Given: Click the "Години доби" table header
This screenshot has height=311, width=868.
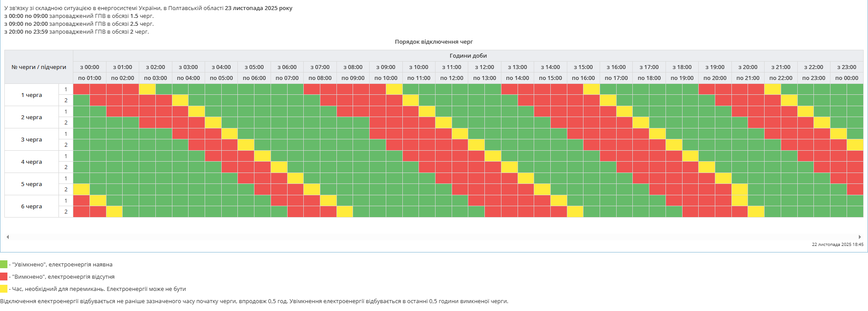Looking at the screenshot, I should [x=468, y=55].
